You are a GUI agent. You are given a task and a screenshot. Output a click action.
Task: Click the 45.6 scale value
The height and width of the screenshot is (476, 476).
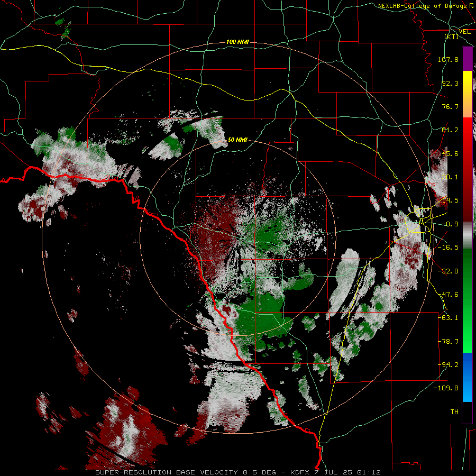click(450, 153)
